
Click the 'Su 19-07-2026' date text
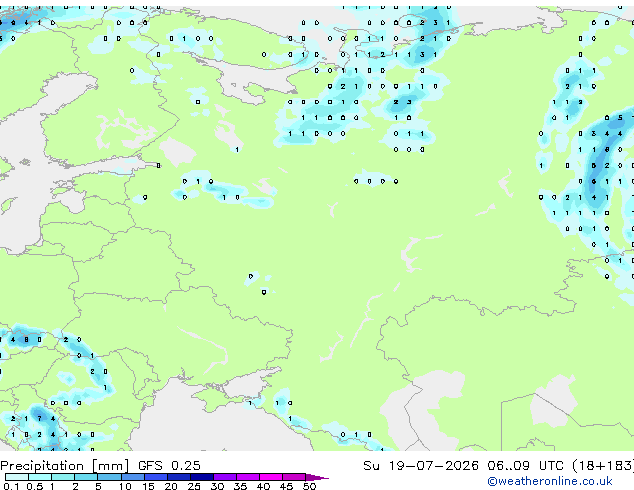pyautogui.click(x=421, y=466)
